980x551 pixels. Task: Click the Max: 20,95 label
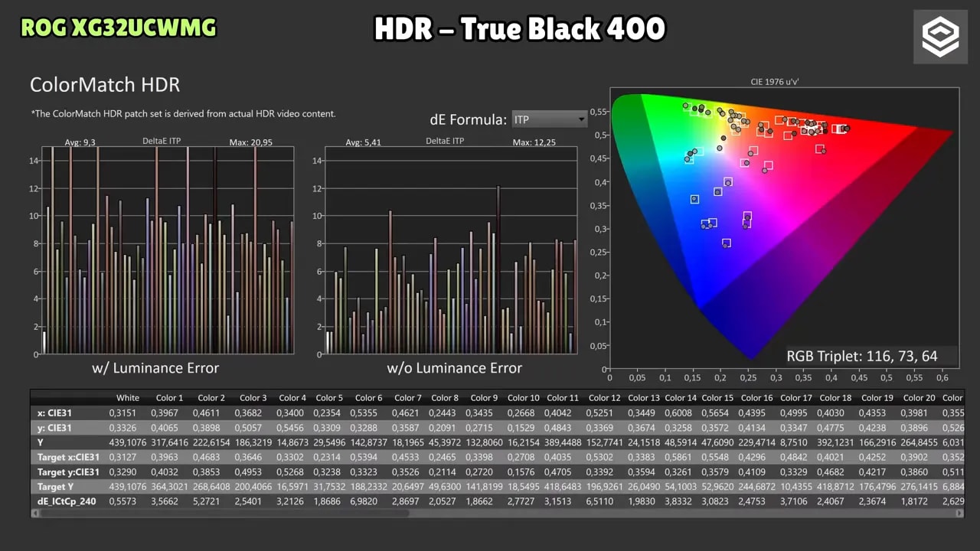pyautogui.click(x=251, y=142)
